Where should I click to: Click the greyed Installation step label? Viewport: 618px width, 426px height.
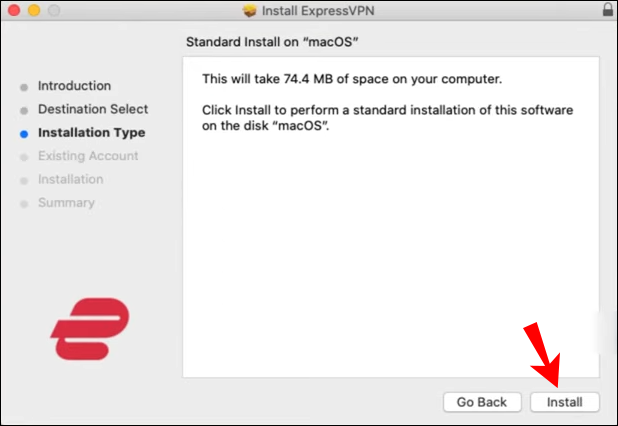point(70,179)
